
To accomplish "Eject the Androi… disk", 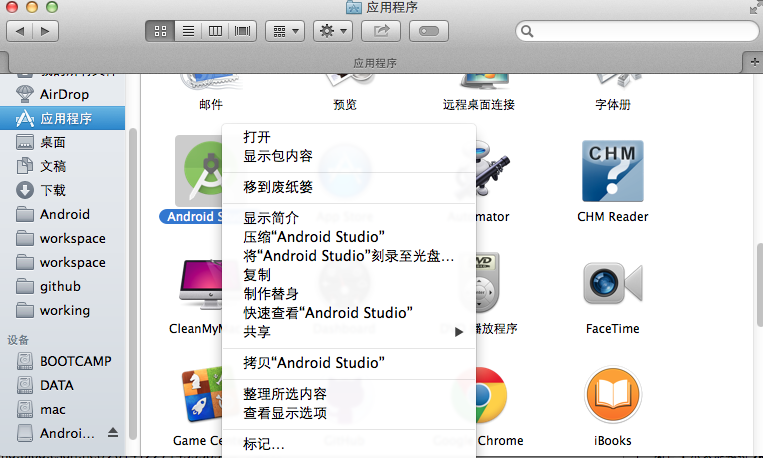I will (x=113, y=432).
